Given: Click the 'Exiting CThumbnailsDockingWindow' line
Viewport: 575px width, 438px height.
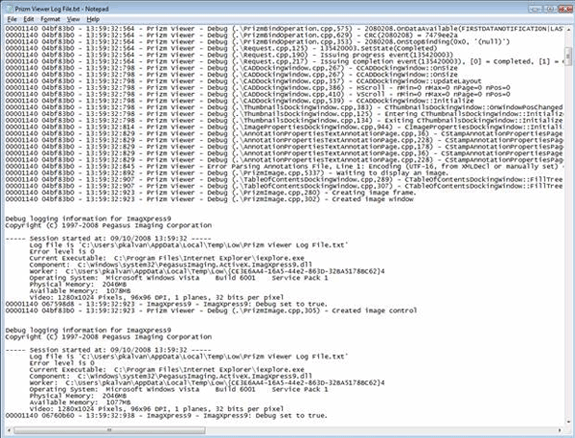Looking at the screenshot, I should click(x=284, y=121).
